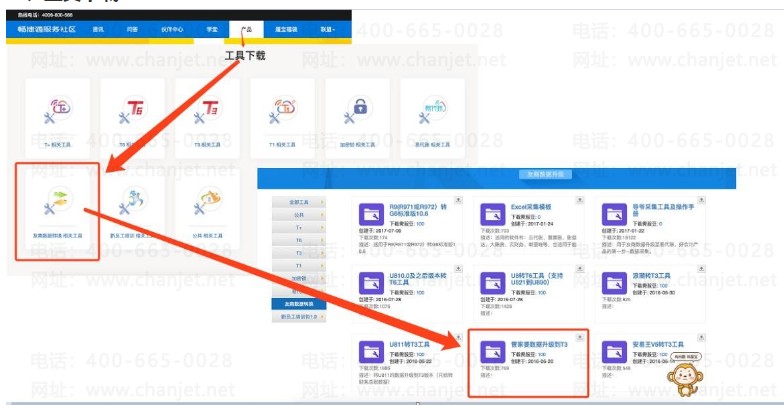Select T+ in the sidebar list
This screenshot has height=406, width=784.
pyautogui.click(x=298, y=228)
